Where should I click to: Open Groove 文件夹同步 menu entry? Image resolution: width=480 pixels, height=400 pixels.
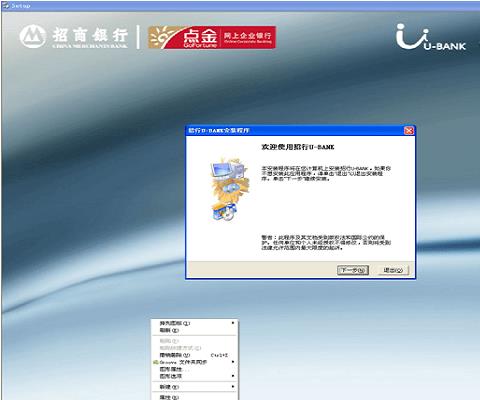click(x=195, y=362)
